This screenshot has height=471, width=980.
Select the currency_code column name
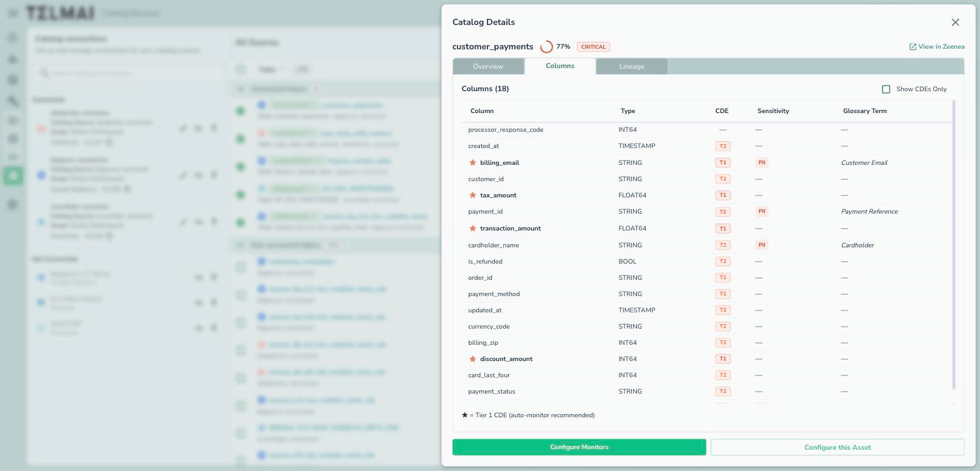(x=489, y=326)
